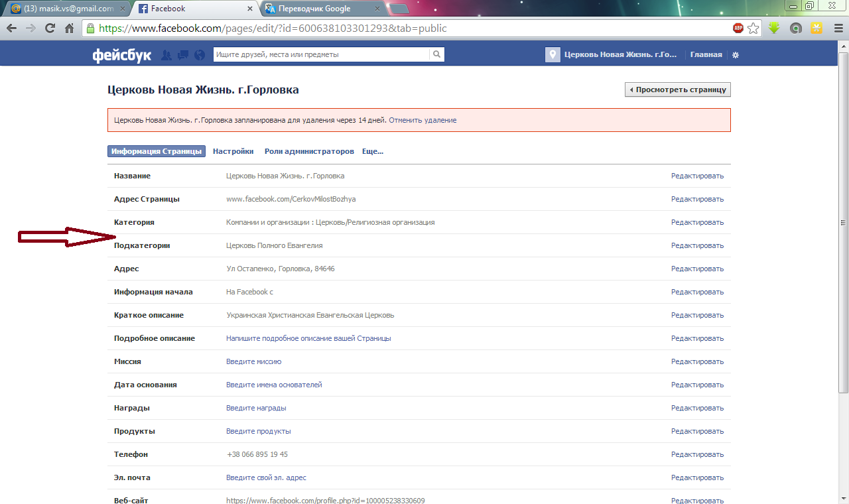Edit the Дата основания row

coord(697,385)
